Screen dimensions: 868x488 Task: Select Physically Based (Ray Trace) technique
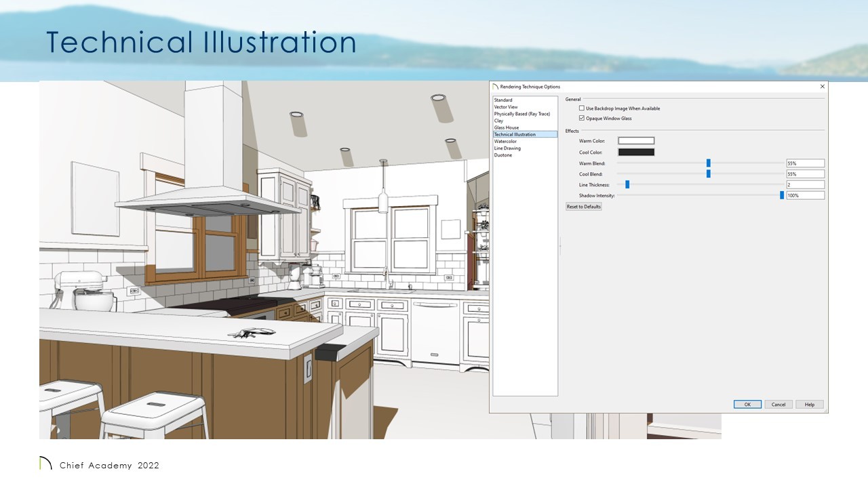(521, 114)
